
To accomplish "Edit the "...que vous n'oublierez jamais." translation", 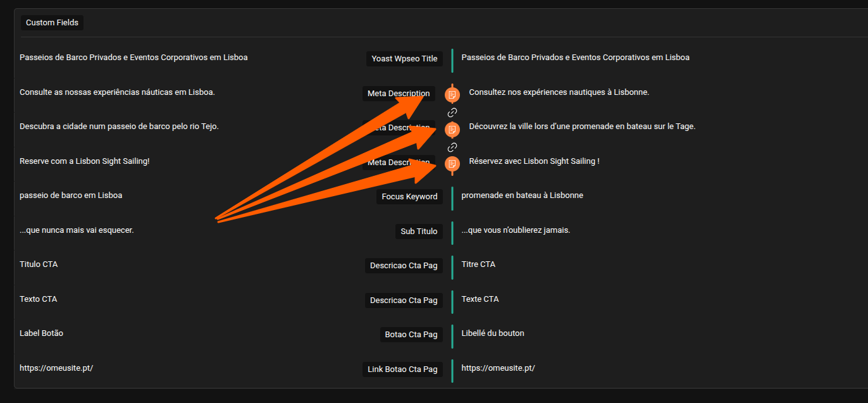I will click(516, 230).
